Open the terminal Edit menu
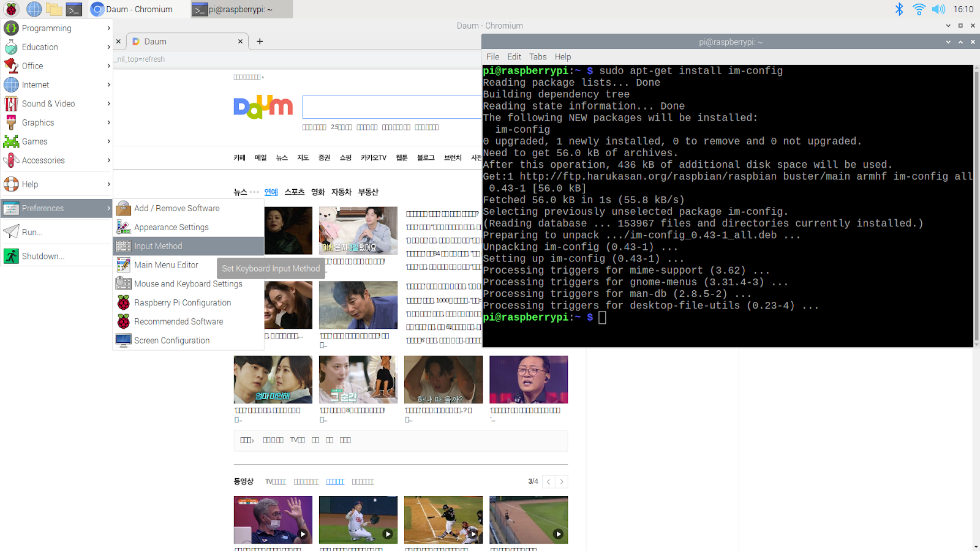980x551 pixels. pos(514,57)
